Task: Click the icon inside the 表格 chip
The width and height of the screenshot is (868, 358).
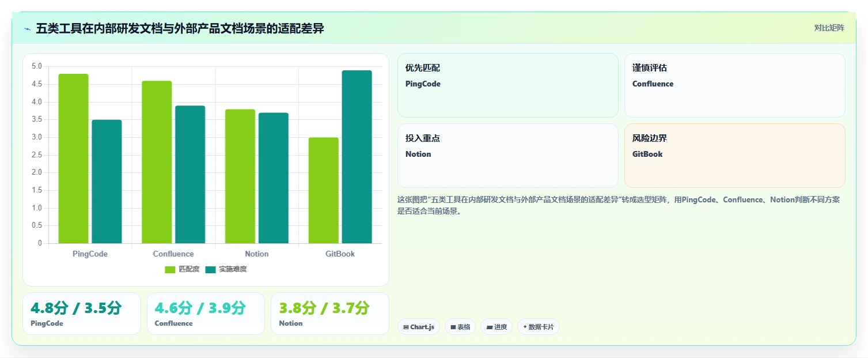Action: (x=453, y=327)
